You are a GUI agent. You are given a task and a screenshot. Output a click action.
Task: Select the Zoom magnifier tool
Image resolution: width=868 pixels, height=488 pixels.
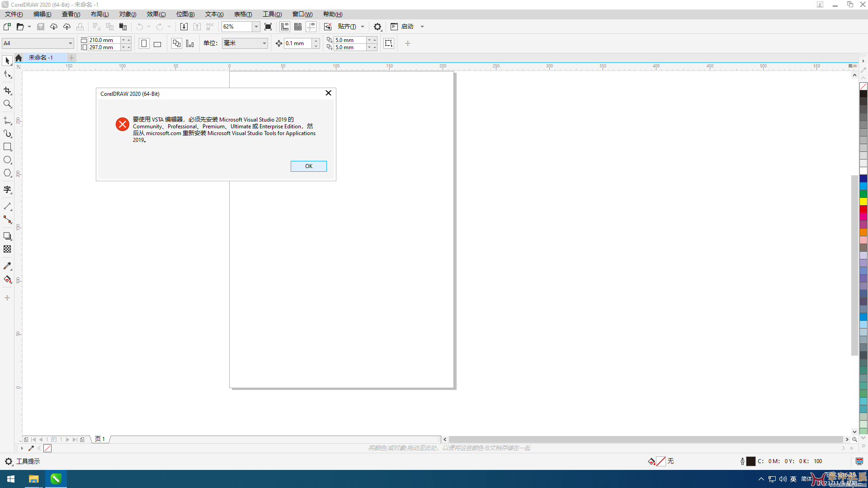pyautogui.click(x=7, y=104)
